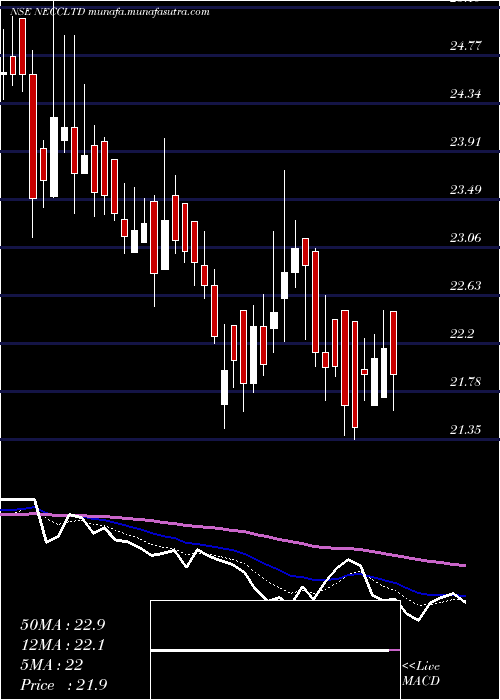Click the 23.49 price axis label
The image size is (500, 700).
(466, 189)
